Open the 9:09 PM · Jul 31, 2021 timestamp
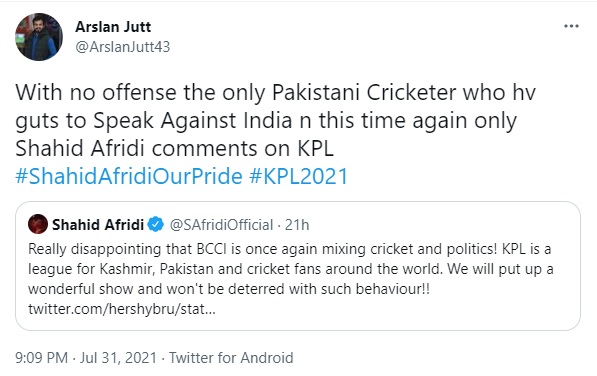This screenshot has height=376, width=597. (x=86, y=358)
